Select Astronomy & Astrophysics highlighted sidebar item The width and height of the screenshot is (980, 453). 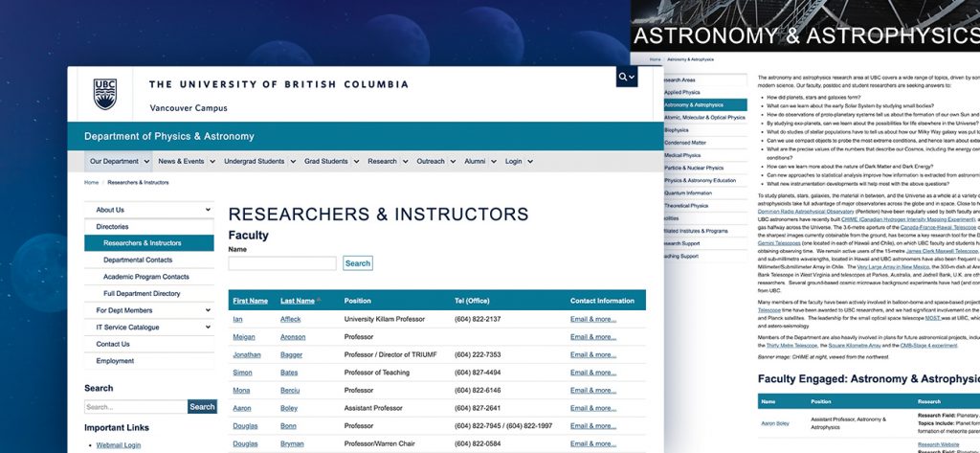(x=704, y=105)
